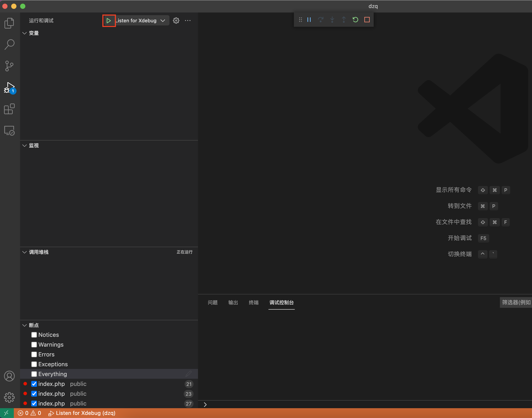Enable the Exceptions breakpoint checkbox
This screenshot has width=532, height=418.
(x=34, y=364)
